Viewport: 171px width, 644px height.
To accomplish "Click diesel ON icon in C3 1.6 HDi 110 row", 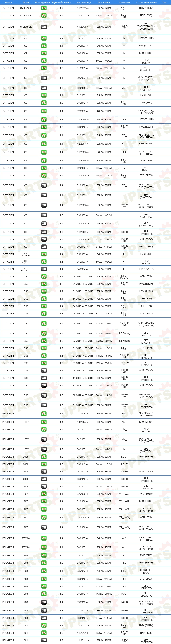I will [x=44, y=239].
